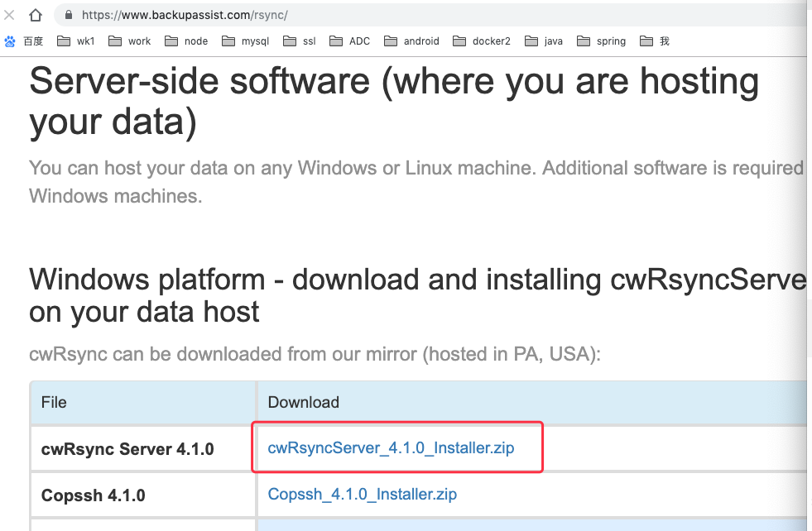Open the work bookmarks folder

[x=130, y=41]
